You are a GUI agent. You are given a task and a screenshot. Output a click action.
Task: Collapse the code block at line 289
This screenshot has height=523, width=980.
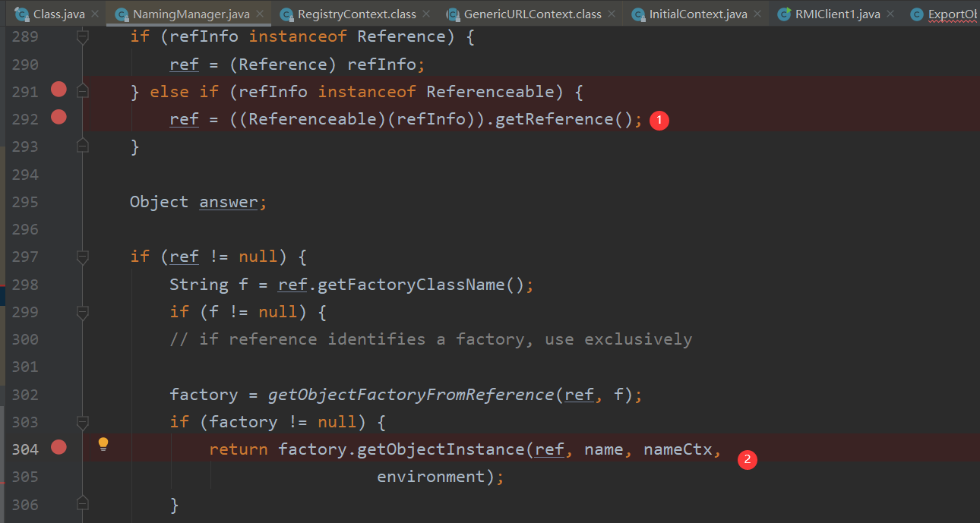tap(83, 36)
